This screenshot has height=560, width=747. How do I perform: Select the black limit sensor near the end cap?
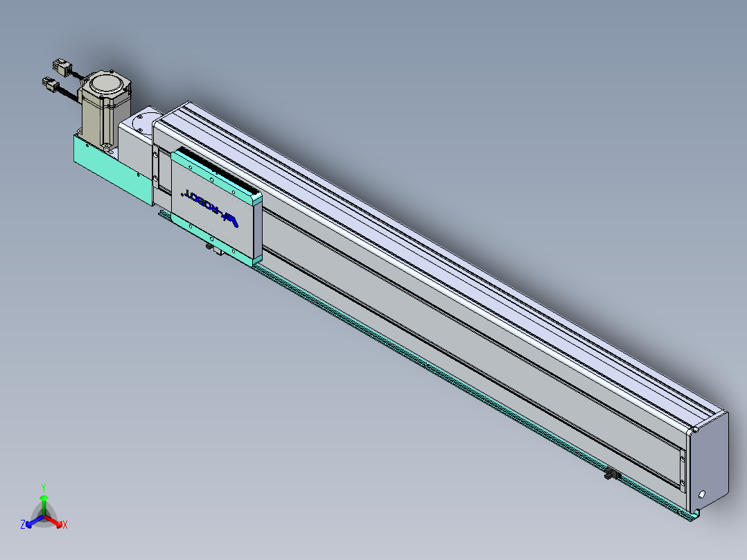click(610, 474)
